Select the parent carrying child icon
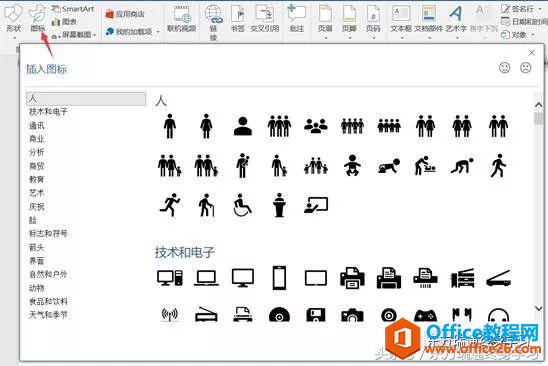The image size is (548, 366). coord(243,165)
